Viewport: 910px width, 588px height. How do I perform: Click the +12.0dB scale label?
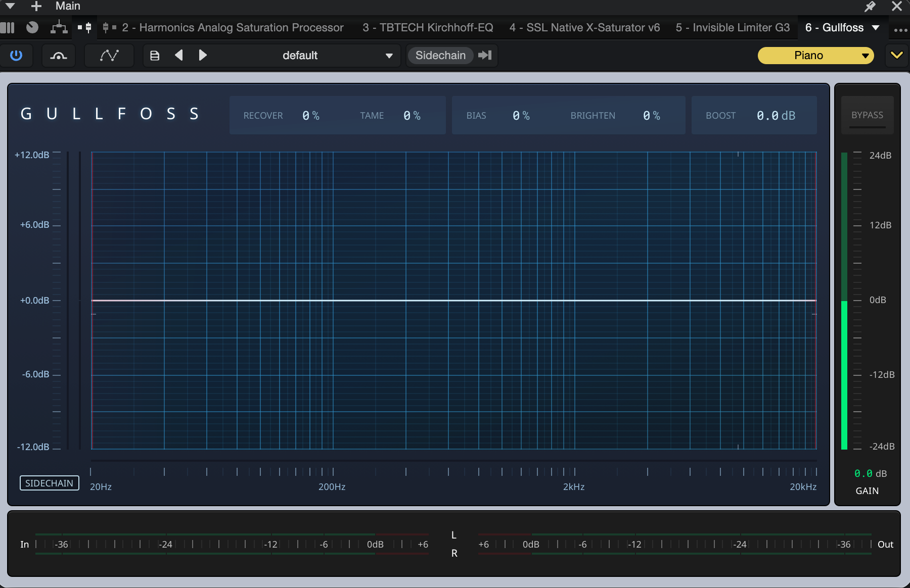point(32,155)
